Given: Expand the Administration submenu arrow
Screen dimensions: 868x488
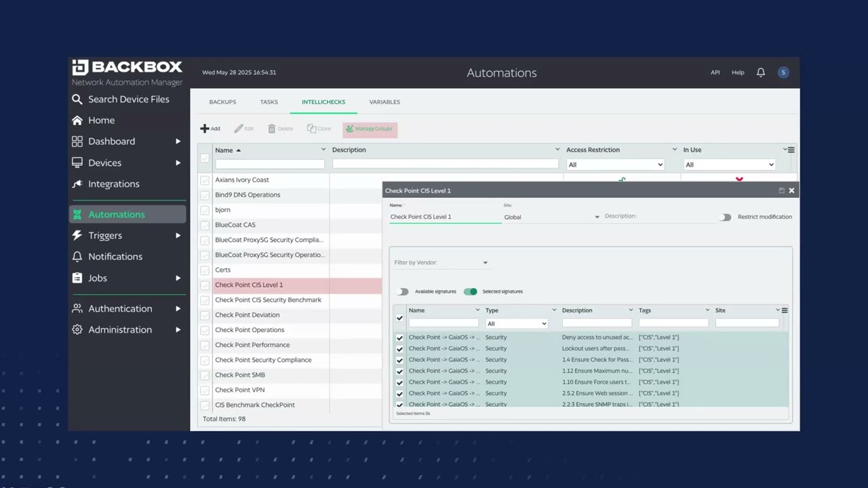Looking at the screenshot, I should (x=178, y=329).
